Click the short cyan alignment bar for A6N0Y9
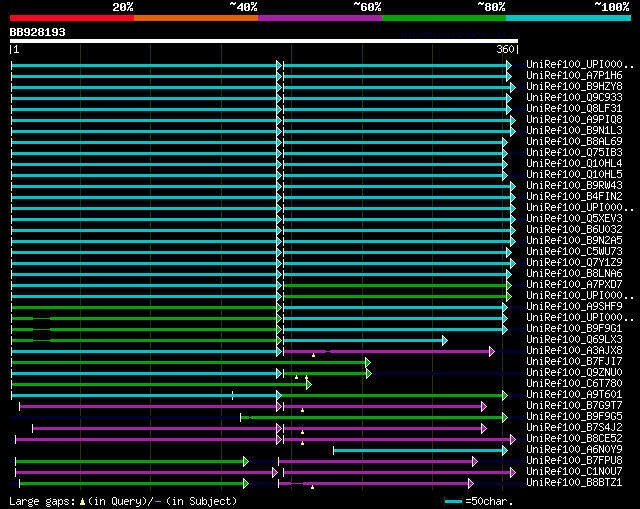The height and width of the screenshot is (509, 640). [x=418, y=450]
